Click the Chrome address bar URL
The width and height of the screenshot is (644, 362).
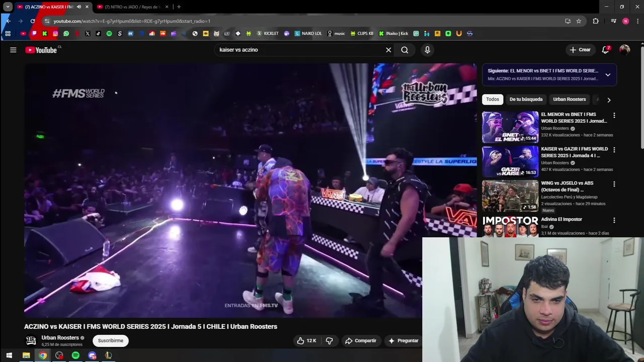(x=132, y=21)
